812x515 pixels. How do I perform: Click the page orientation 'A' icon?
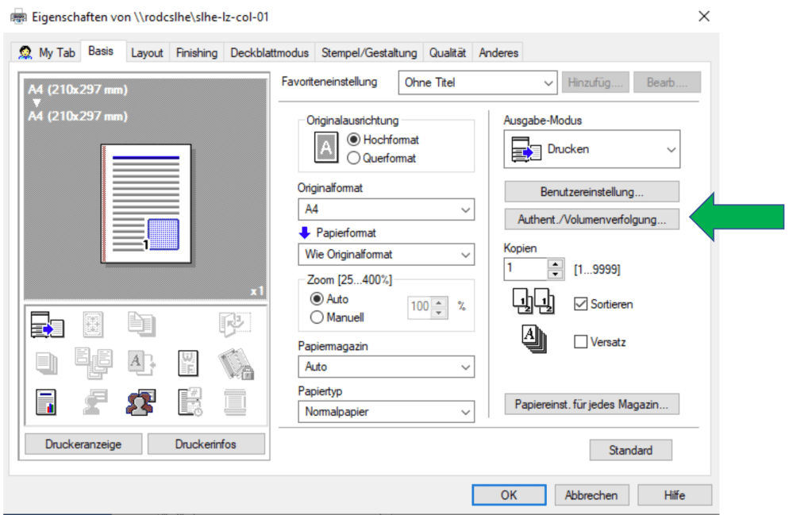325,148
